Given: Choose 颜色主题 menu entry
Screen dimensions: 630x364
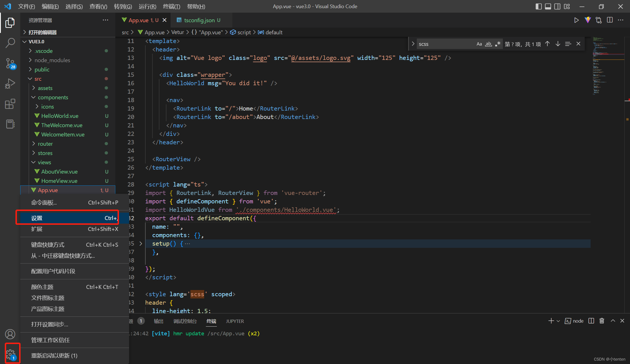Looking at the screenshot, I should (x=75, y=287).
